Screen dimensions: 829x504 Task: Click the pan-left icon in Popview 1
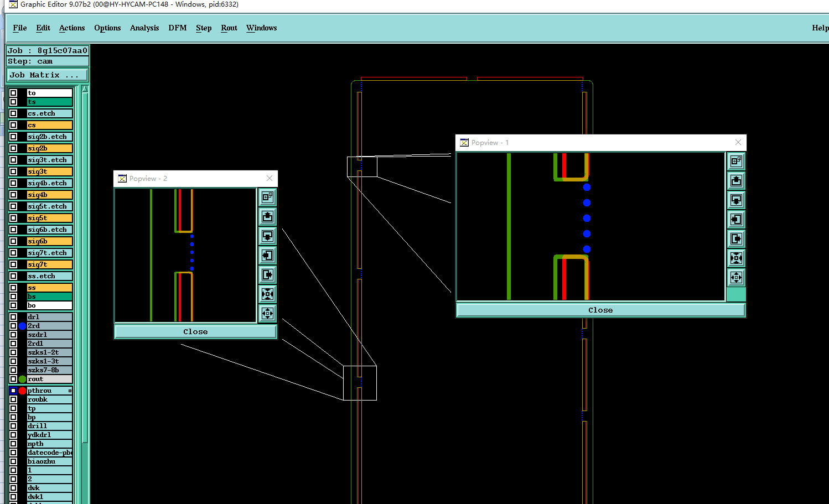tap(736, 219)
